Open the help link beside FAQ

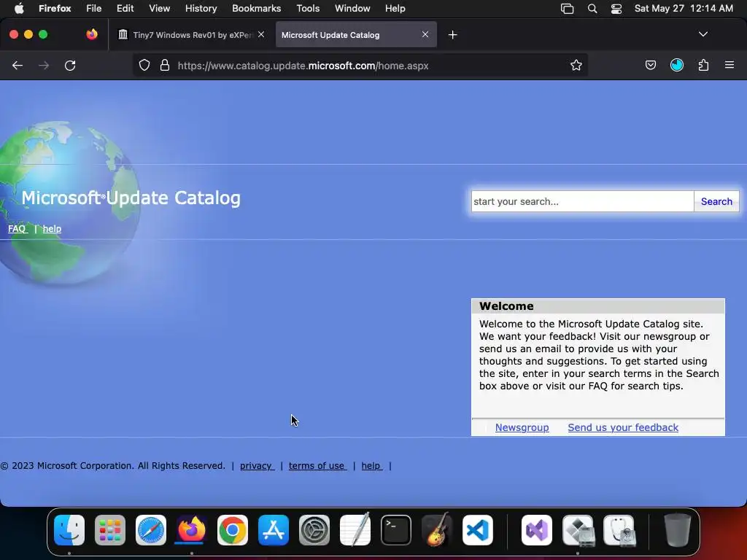pos(52,228)
